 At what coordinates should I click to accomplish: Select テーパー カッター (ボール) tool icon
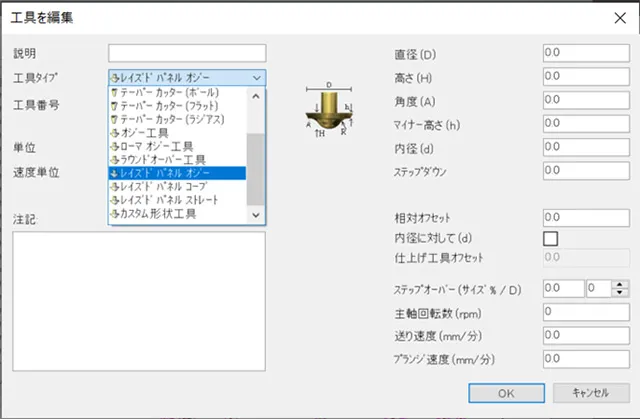coord(115,94)
